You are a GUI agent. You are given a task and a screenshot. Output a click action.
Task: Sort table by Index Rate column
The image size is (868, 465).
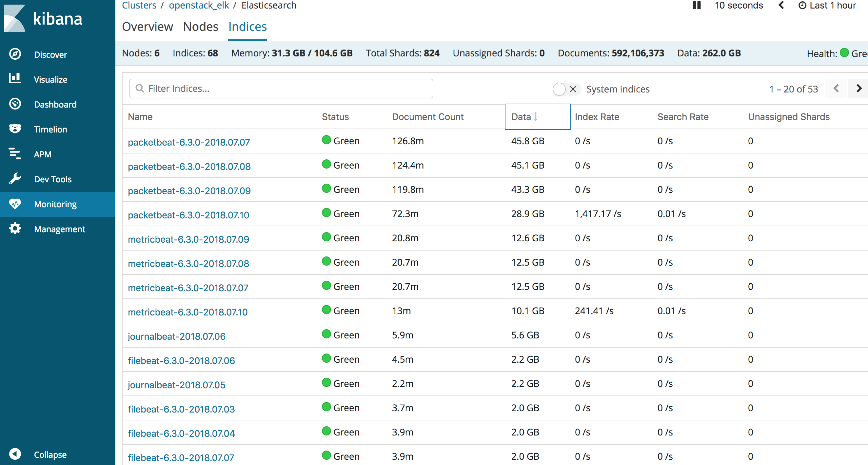pos(597,117)
